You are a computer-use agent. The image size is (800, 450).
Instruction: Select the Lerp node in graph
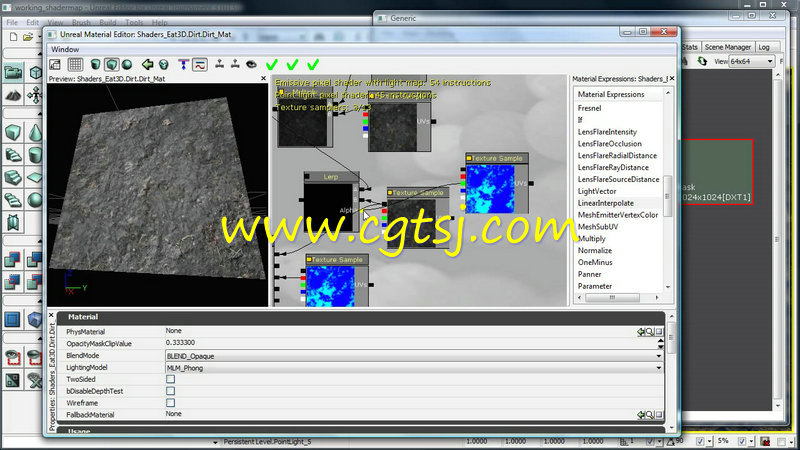click(x=331, y=202)
